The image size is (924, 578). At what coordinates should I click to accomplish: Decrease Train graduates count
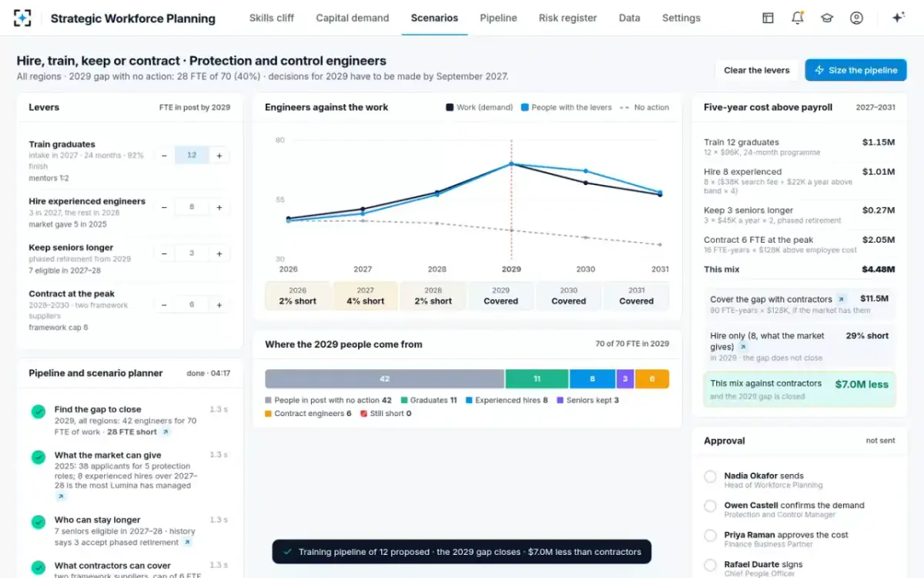coord(164,156)
